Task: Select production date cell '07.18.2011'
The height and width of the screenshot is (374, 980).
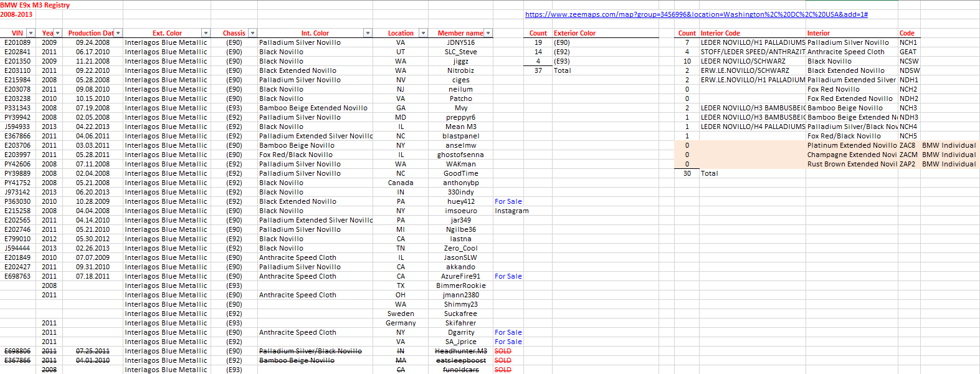Action: 93,276
